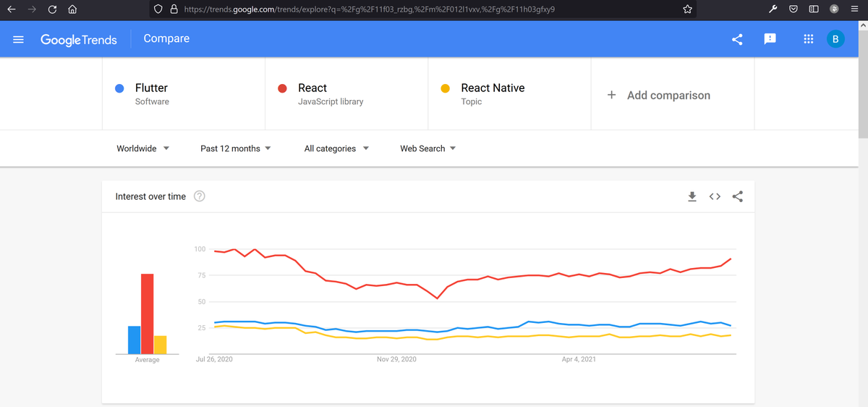Click the Jul 26, 2020 axis label
Image resolution: width=868 pixels, height=407 pixels.
click(214, 359)
